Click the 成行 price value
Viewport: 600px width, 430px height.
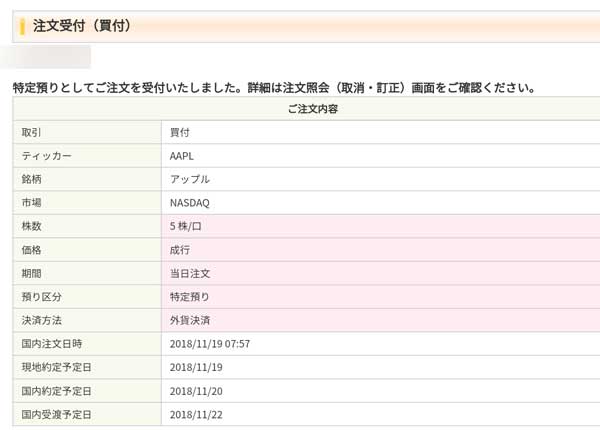point(180,250)
